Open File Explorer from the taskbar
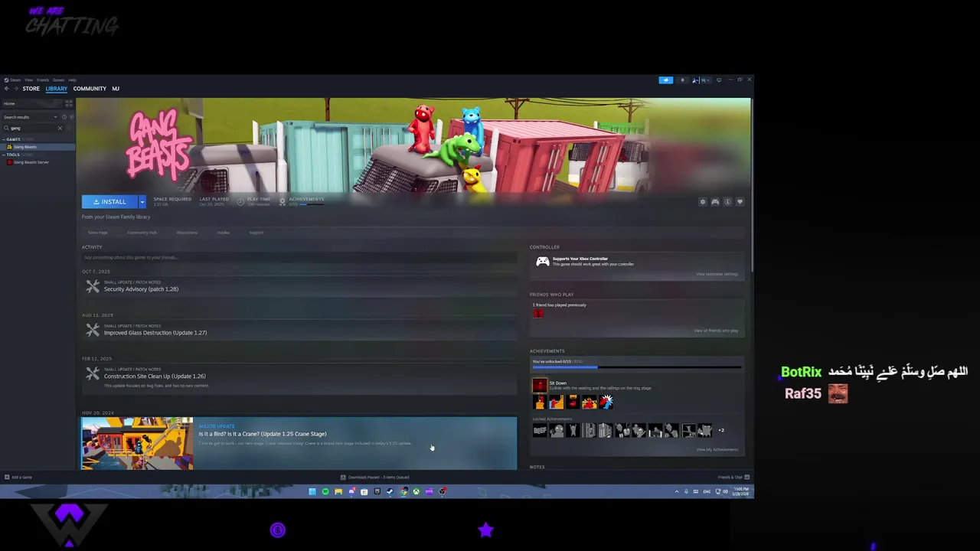Screen dimensions: 980x551 338,492
